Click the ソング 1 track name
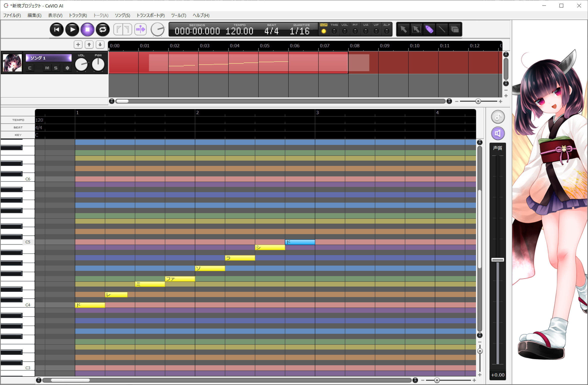This screenshot has width=588, height=385. pyautogui.click(x=48, y=58)
